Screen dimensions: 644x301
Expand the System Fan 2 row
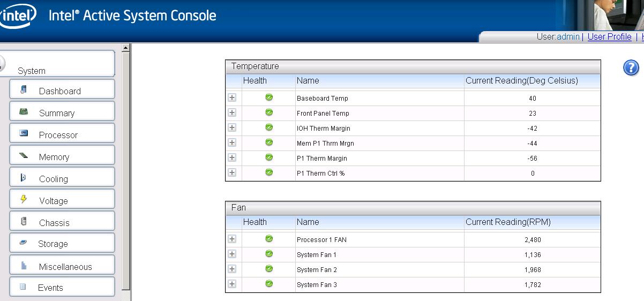coord(232,269)
